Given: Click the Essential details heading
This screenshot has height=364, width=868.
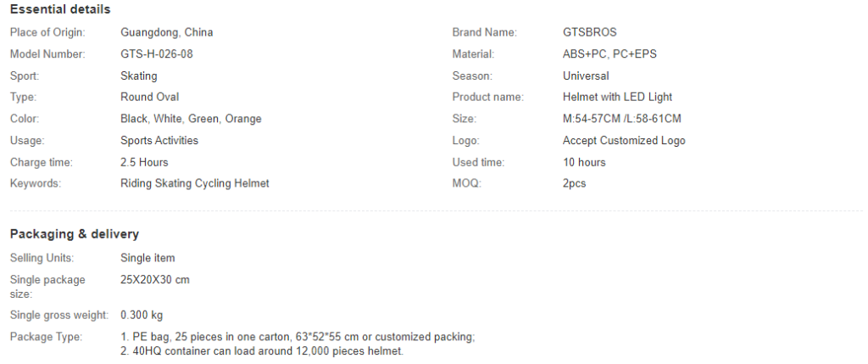Looking at the screenshot, I should [59, 9].
